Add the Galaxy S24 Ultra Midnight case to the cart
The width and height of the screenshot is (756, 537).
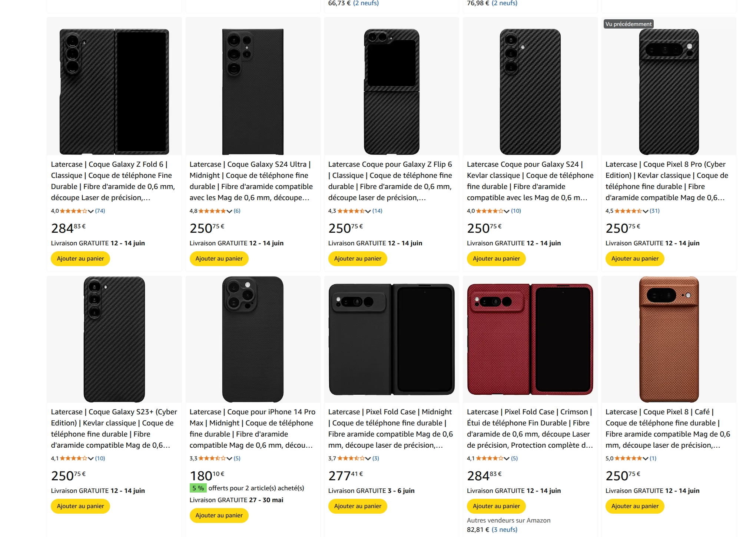coord(219,259)
